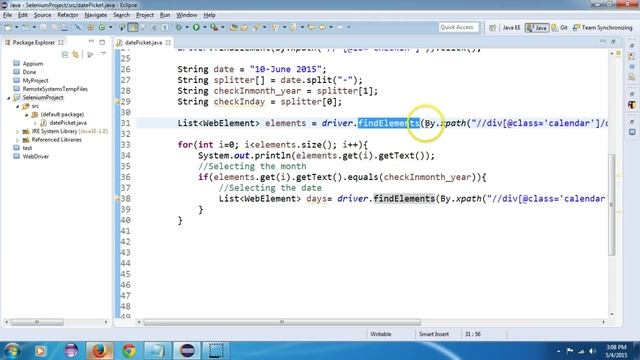Click the Print toolbar icon
640x360 pixels.
64,27
